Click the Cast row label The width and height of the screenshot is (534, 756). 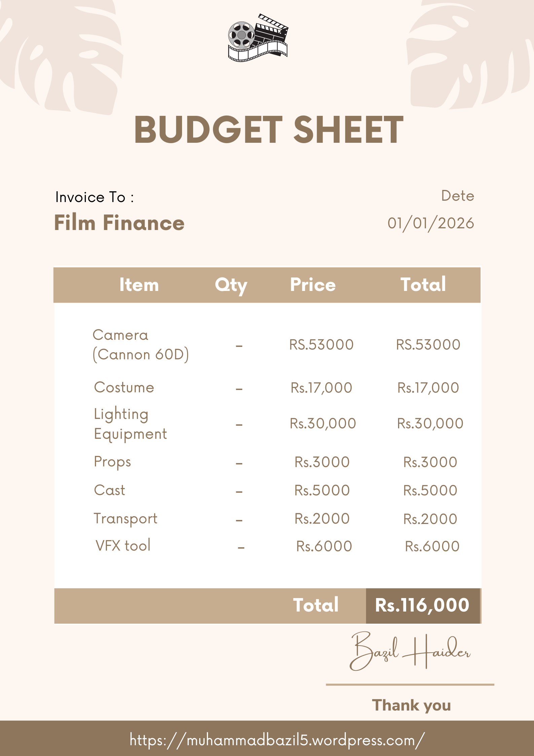click(110, 490)
